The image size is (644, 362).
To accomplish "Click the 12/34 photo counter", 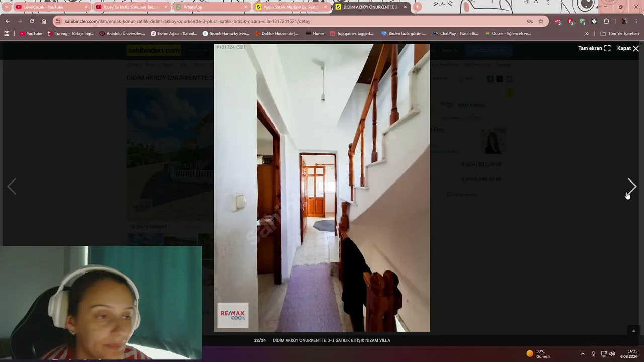I will click(260, 340).
